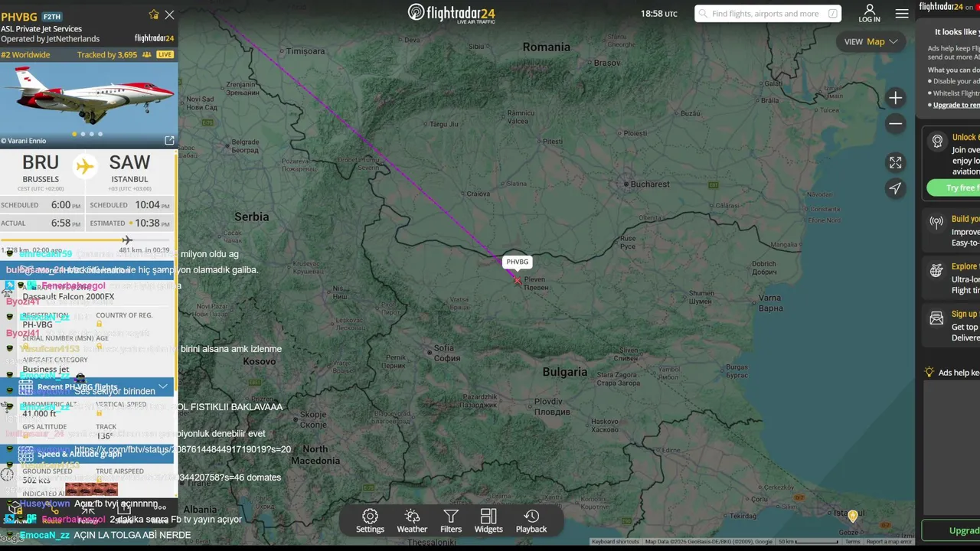Viewport: 980px width, 551px height.
Task: Open the Upgrade button in right panel
Action: (x=951, y=530)
